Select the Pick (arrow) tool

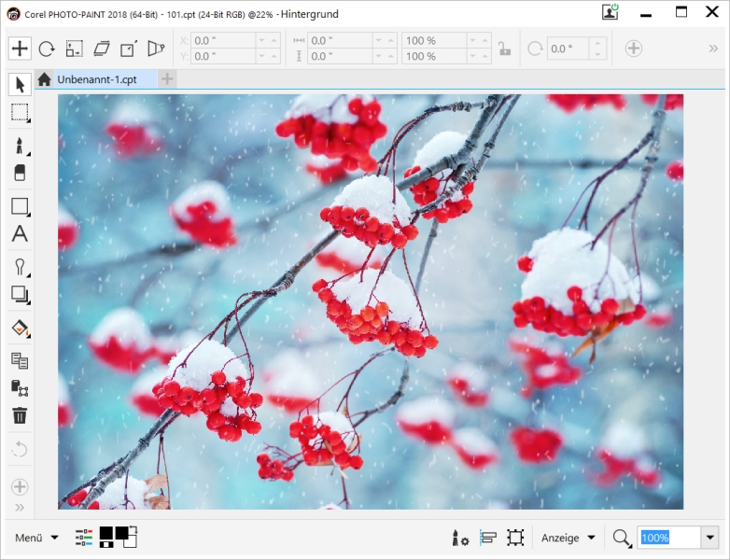point(20,84)
